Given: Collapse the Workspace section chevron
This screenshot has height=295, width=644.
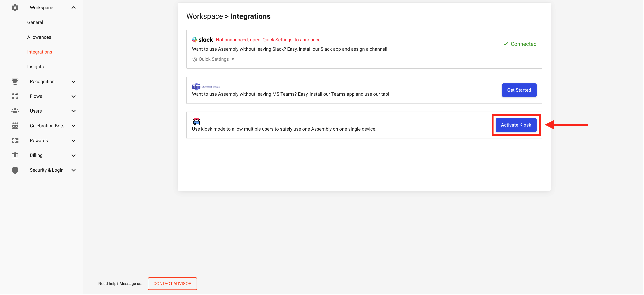Looking at the screenshot, I should click(x=74, y=8).
